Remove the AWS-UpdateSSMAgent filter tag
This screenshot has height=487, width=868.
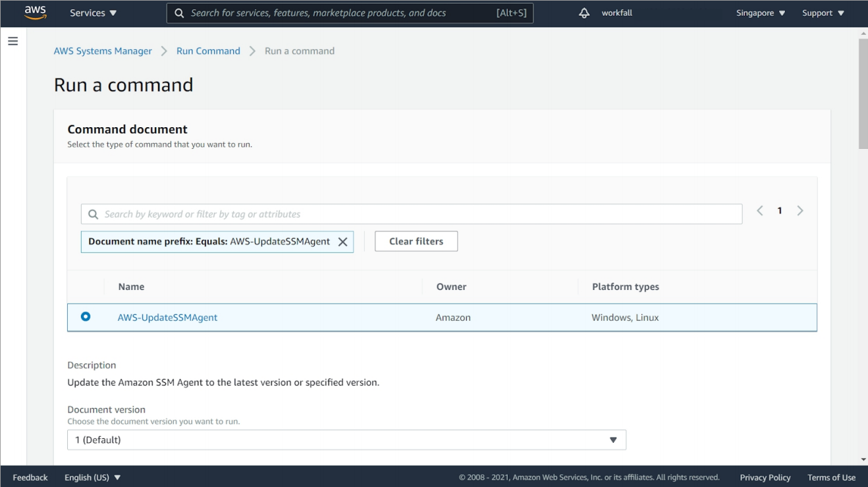(342, 242)
